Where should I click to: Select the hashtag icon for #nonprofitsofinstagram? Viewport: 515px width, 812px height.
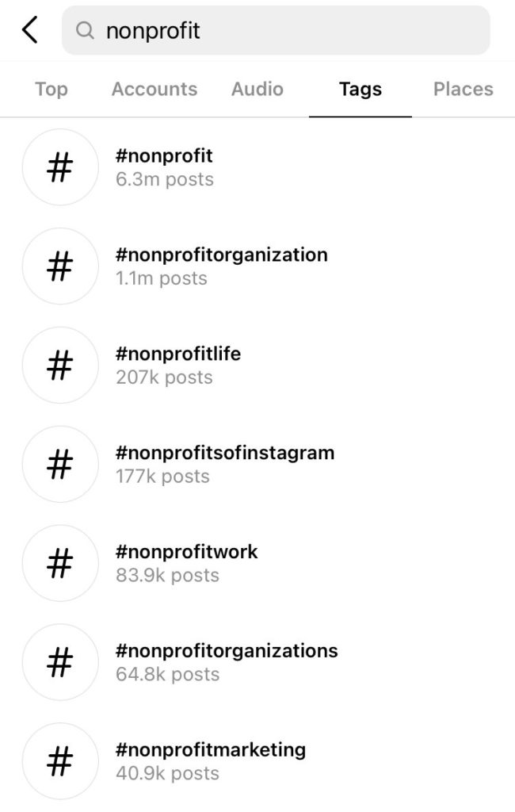click(x=60, y=465)
